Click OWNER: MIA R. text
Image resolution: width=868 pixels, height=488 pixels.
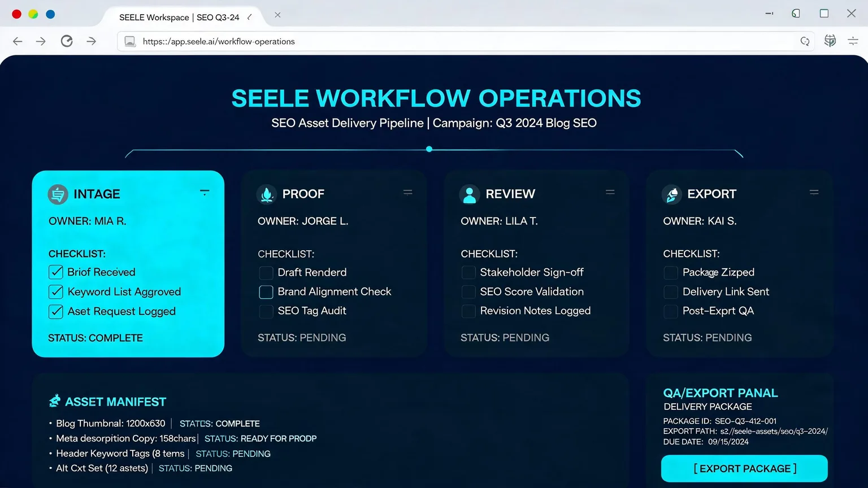tap(87, 221)
